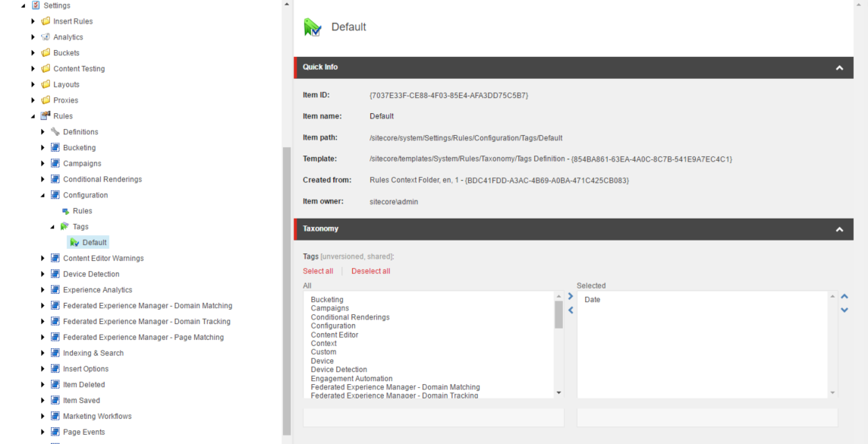Screen dimensions: 868x444
Task: Select Bucketing in the All list
Action: (326, 300)
